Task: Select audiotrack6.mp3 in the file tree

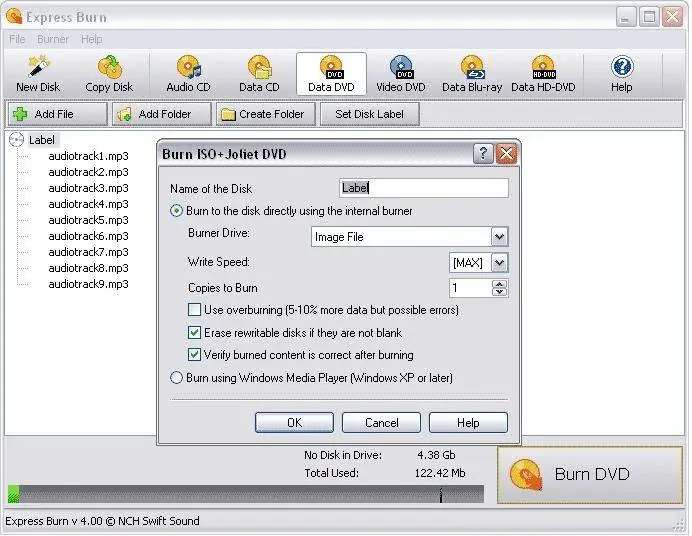Action: pyautogui.click(x=88, y=236)
